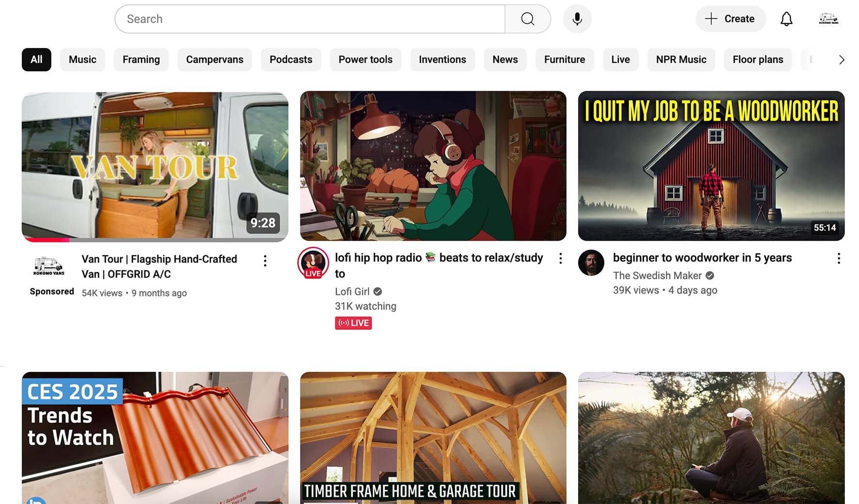The height and width of the screenshot is (504, 859).
Task: Select the Podcasts filter chip
Action: tap(291, 60)
